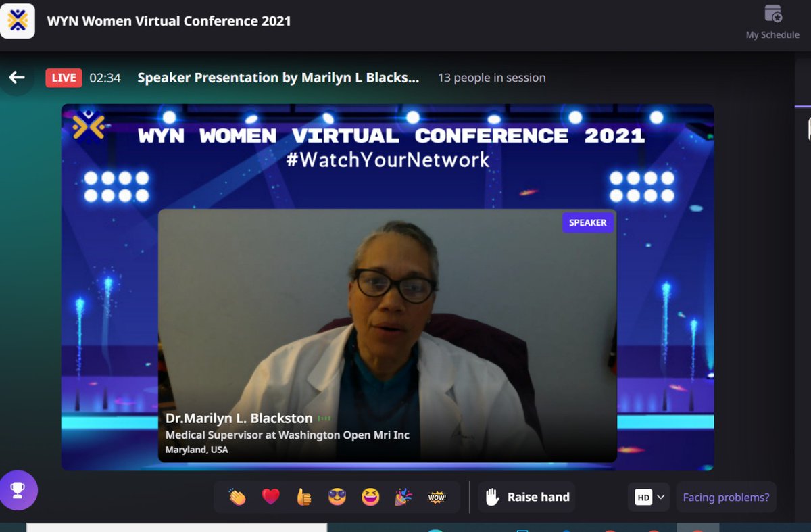
Task: Click the Maryland, USA location text
Action: 197,450
